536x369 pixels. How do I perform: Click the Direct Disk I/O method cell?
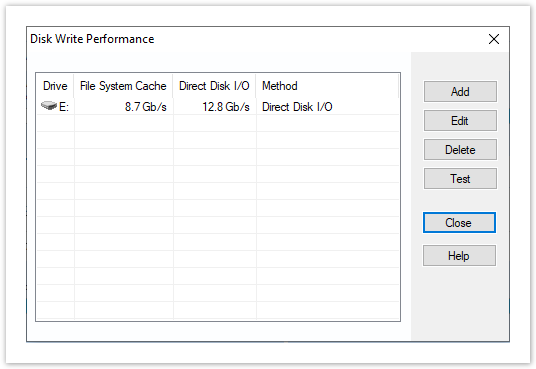coord(297,107)
